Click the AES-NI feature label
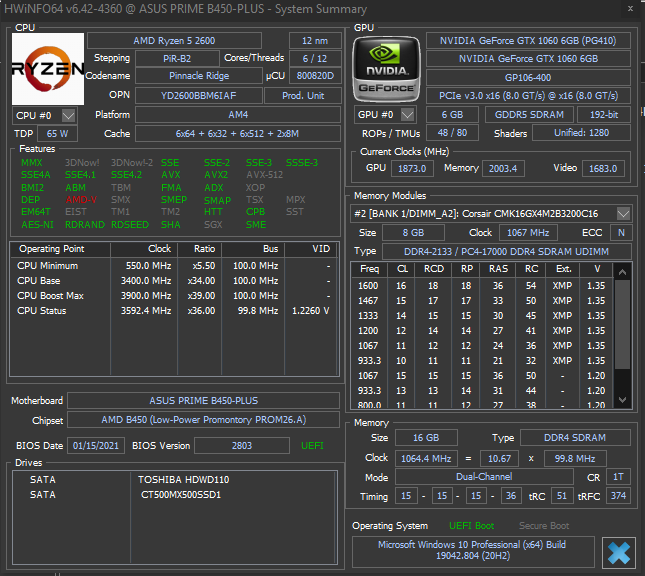This screenshot has width=645, height=576. (37, 225)
